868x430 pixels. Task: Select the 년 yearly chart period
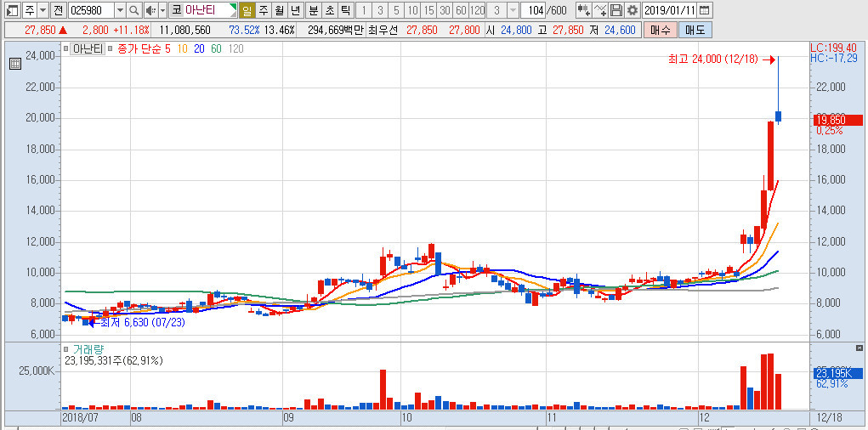click(296, 10)
